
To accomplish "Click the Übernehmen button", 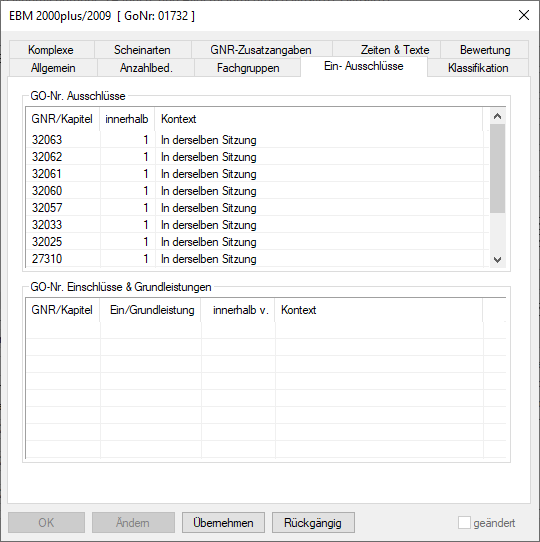I will [223, 522].
